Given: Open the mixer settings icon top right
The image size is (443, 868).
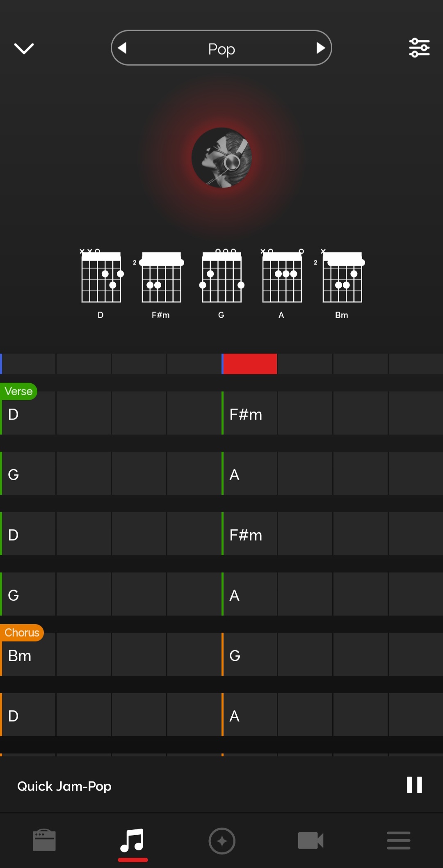Looking at the screenshot, I should [x=419, y=47].
